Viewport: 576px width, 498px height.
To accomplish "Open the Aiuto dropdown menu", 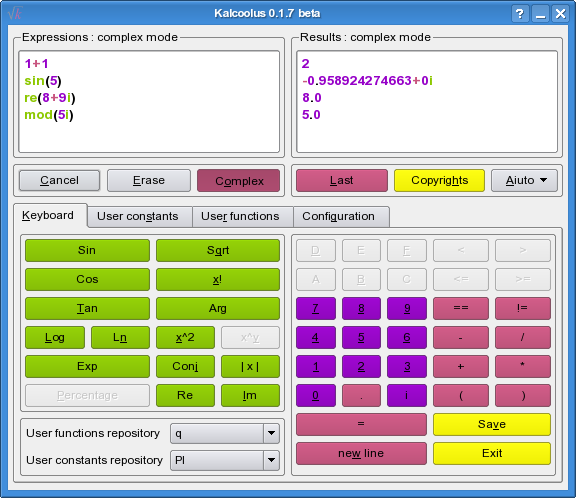I will pos(525,180).
